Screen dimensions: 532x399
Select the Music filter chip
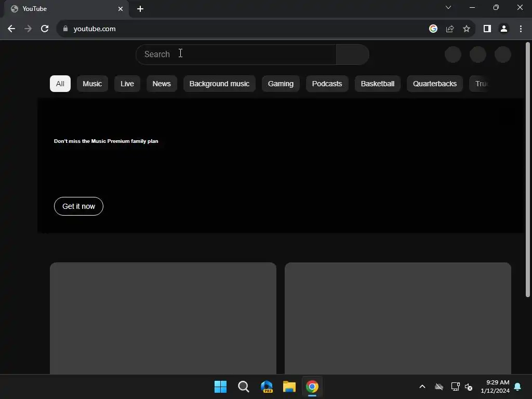point(92,84)
